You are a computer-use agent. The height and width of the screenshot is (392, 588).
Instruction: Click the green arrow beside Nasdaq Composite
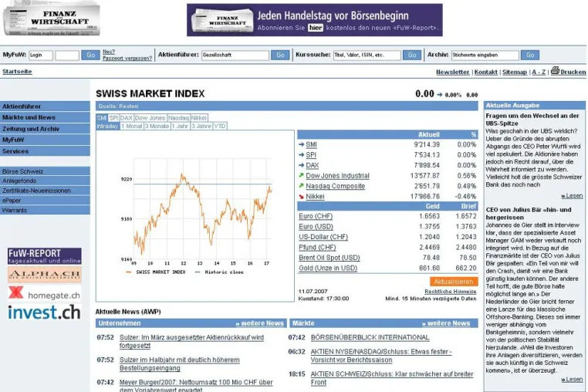[x=301, y=186]
